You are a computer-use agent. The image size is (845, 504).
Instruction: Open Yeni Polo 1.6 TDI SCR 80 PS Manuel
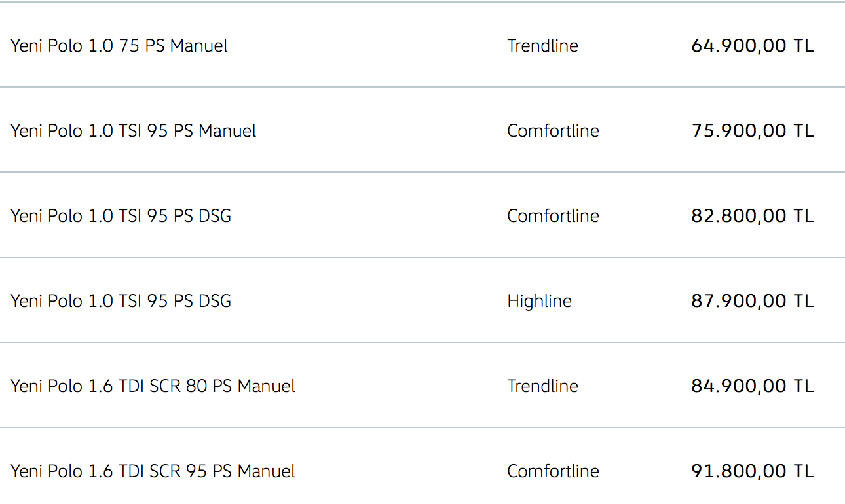(x=153, y=386)
